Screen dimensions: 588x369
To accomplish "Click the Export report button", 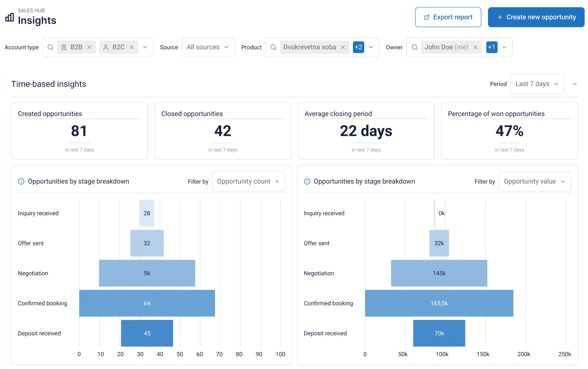I will tap(448, 17).
